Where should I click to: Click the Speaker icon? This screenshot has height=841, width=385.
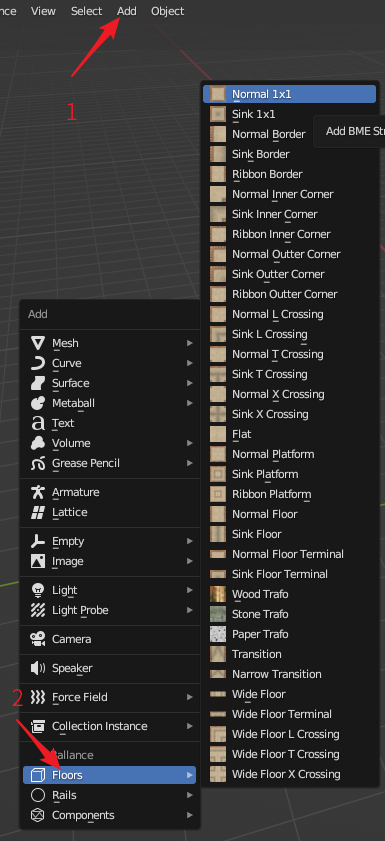click(38, 668)
